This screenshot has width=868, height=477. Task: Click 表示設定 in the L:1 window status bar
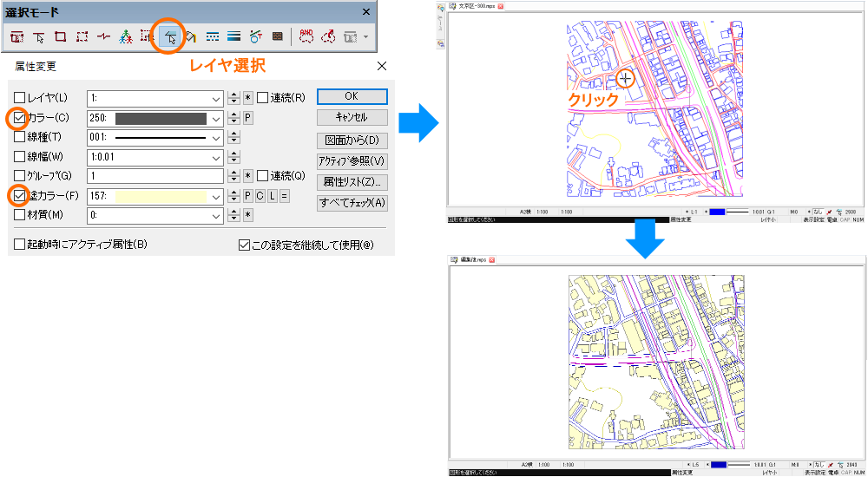814,219
